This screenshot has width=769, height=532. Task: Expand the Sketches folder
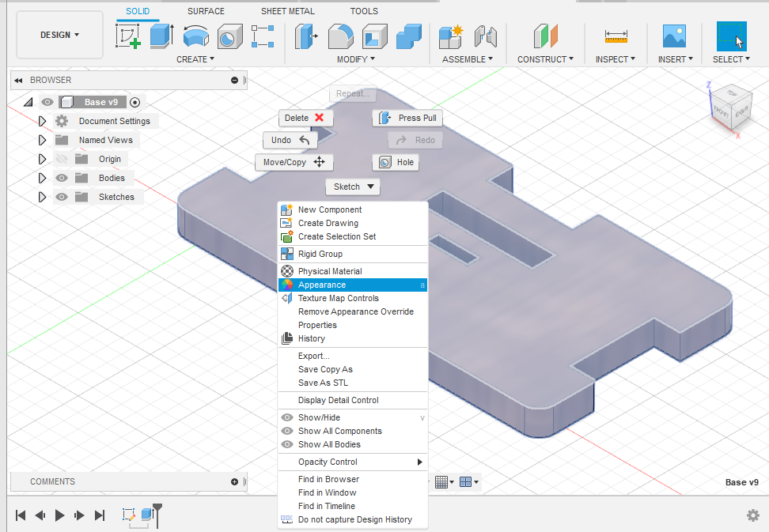pyautogui.click(x=42, y=197)
